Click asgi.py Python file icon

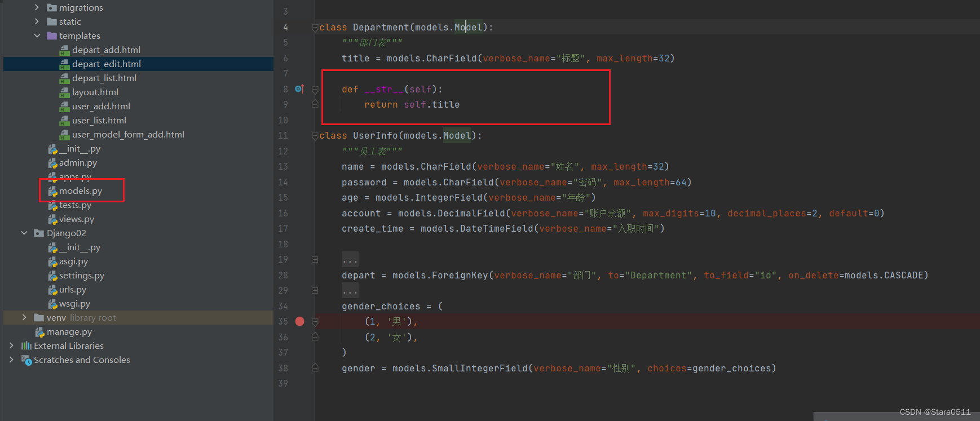pos(52,262)
